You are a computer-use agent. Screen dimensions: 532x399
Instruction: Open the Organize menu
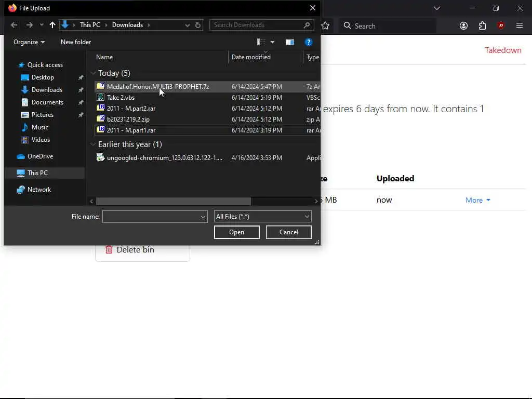pos(29,42)
